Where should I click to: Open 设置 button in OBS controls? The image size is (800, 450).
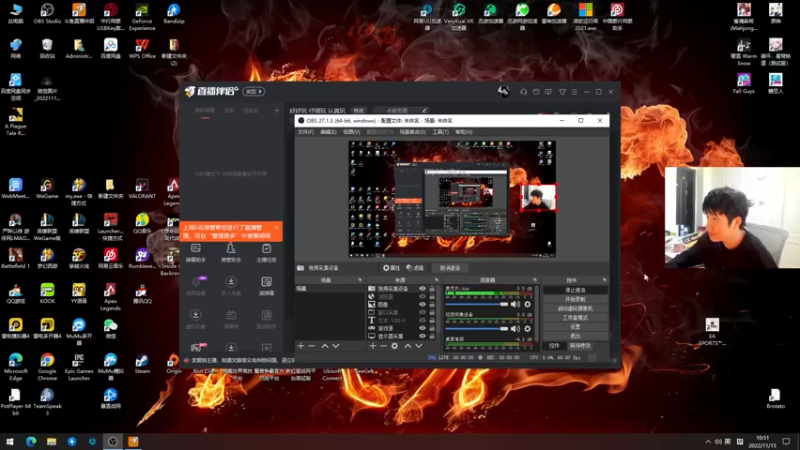pos(576,327)
